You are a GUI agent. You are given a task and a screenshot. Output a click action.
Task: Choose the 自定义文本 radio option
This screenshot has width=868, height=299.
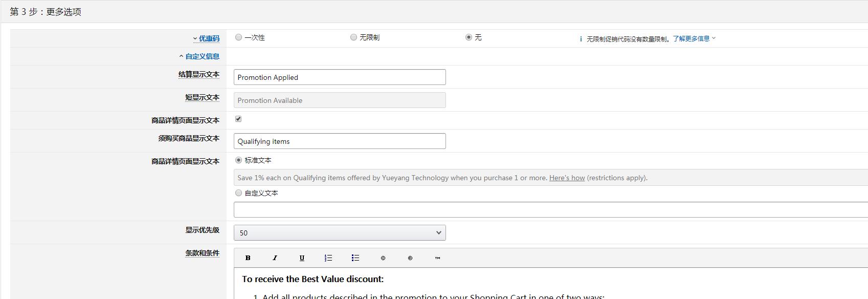point(239,193)
